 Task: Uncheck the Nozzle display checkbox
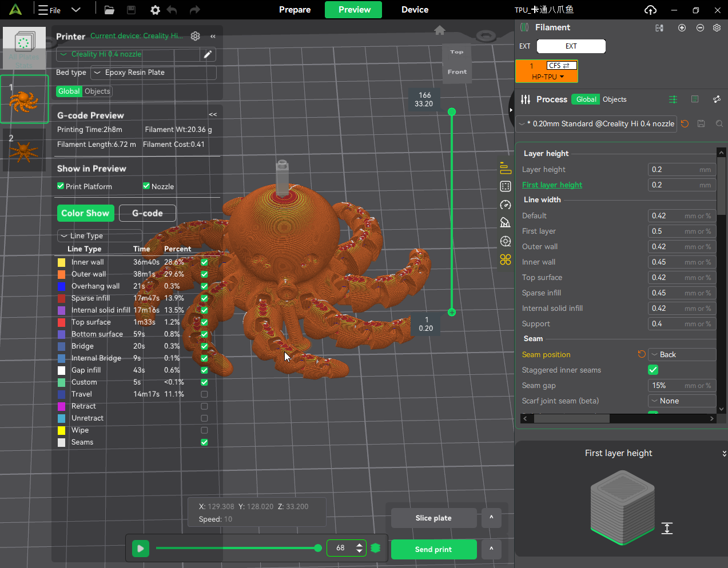click(x=146, y=186)
